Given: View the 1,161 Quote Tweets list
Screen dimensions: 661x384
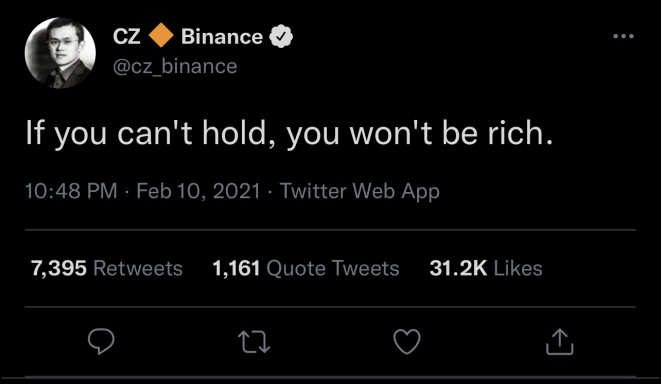Looking at the screenshot, I should coord(306,268).
